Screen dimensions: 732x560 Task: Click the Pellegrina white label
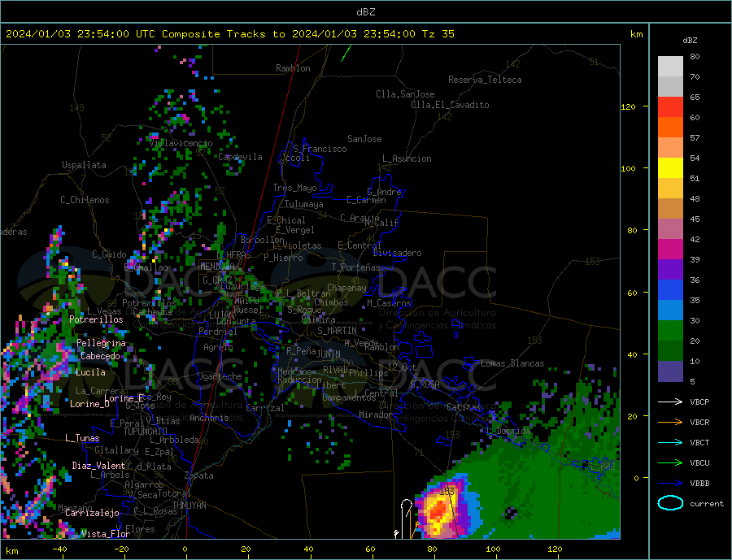click(x=102, y=343)
